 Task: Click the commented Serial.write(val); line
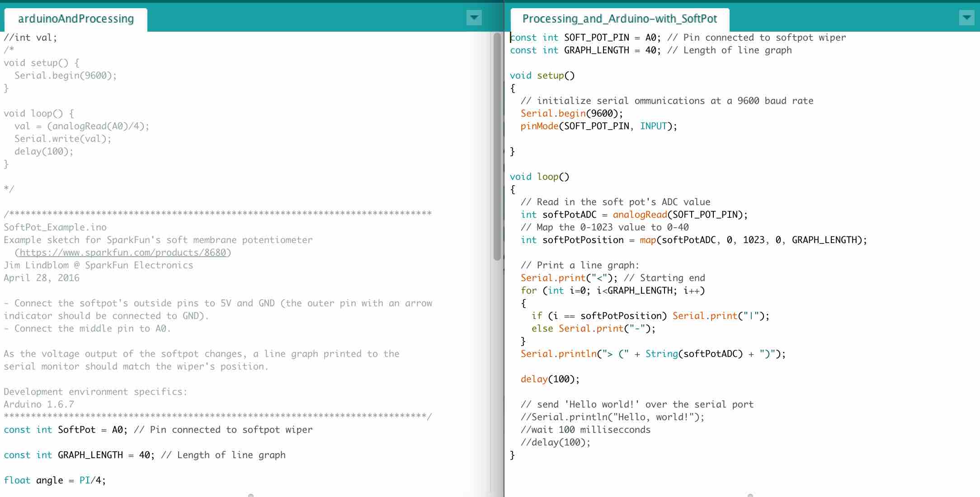point(62,139)
